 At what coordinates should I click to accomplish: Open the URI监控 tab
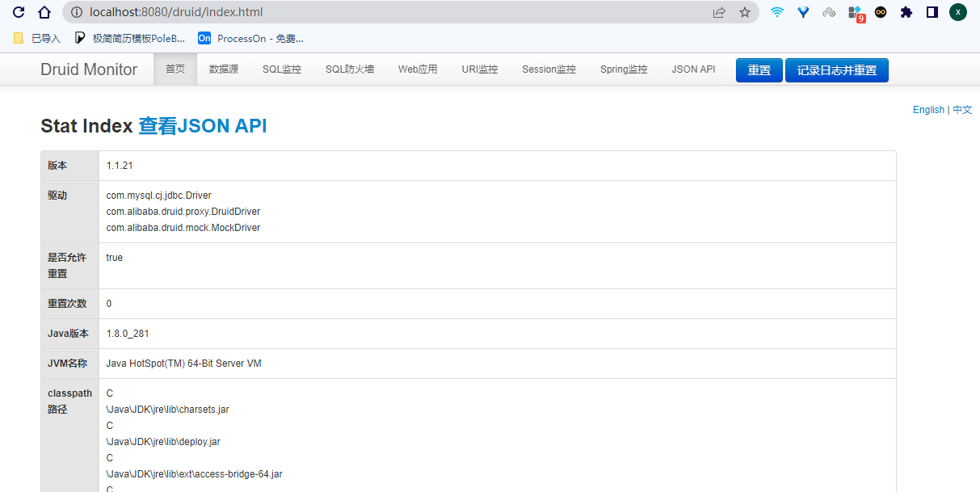(480, 69)
